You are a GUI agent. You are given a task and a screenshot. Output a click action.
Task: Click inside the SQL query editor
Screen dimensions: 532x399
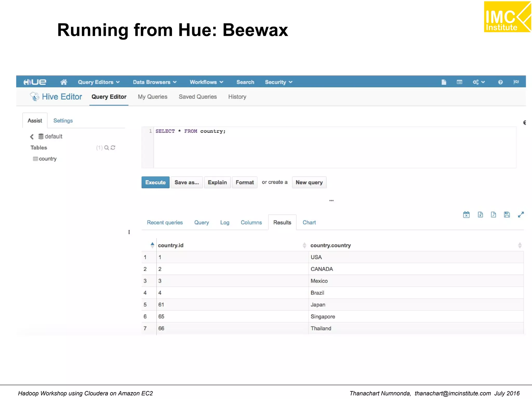(335, 147)
